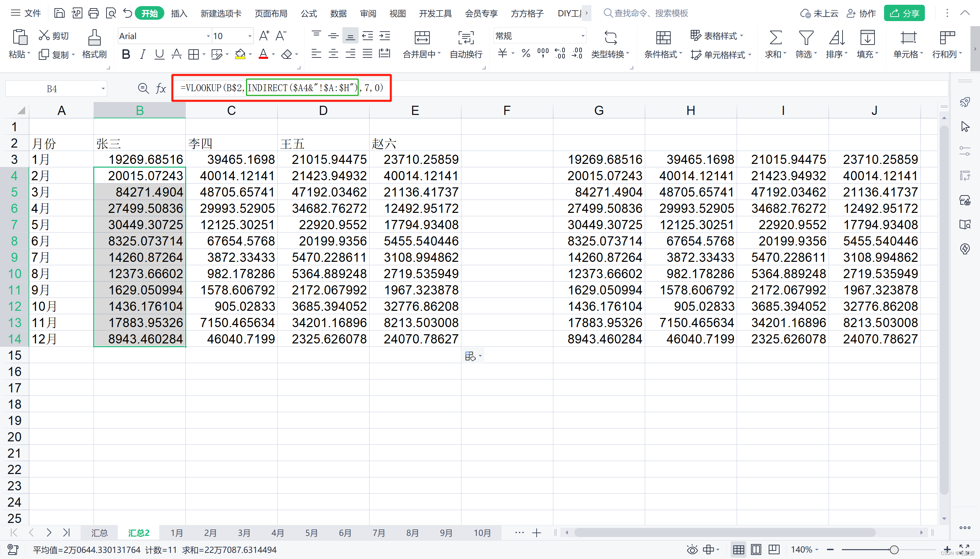Select center horizontal alignment
The width and height of the screenshot is (980, 559).
[333, 54]
